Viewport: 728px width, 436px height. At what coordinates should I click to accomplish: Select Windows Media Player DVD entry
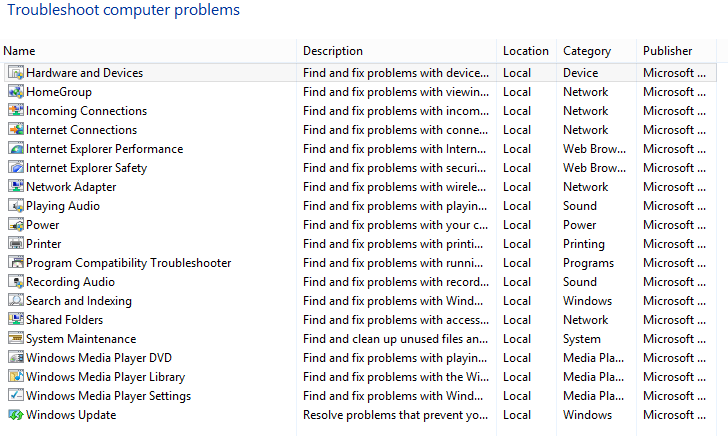pos(99,358)
